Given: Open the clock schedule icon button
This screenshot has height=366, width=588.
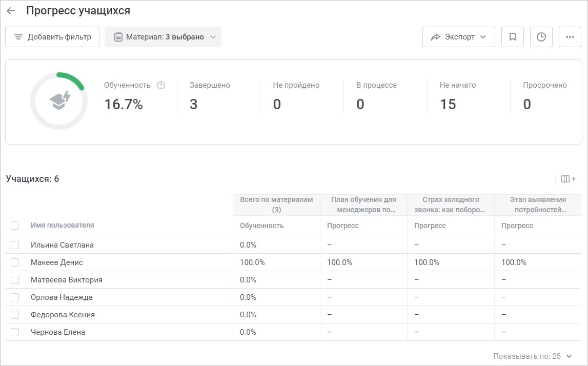Looking at the screenshot, I should click(x=541, y=37).
